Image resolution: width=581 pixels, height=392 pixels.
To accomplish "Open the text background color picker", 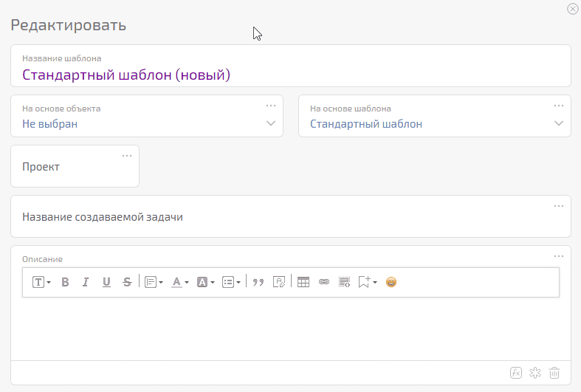I will pyautogui.click(x=206, y=282).
